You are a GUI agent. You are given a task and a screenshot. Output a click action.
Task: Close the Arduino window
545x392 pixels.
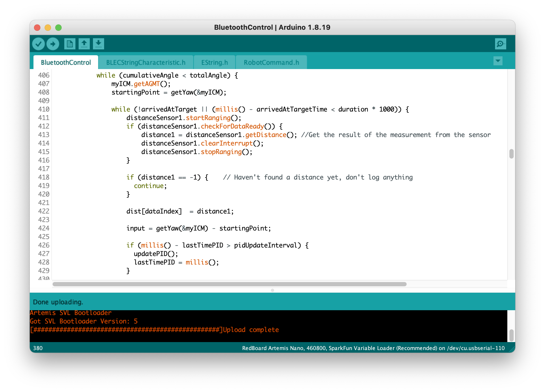(x=37, y=28)
